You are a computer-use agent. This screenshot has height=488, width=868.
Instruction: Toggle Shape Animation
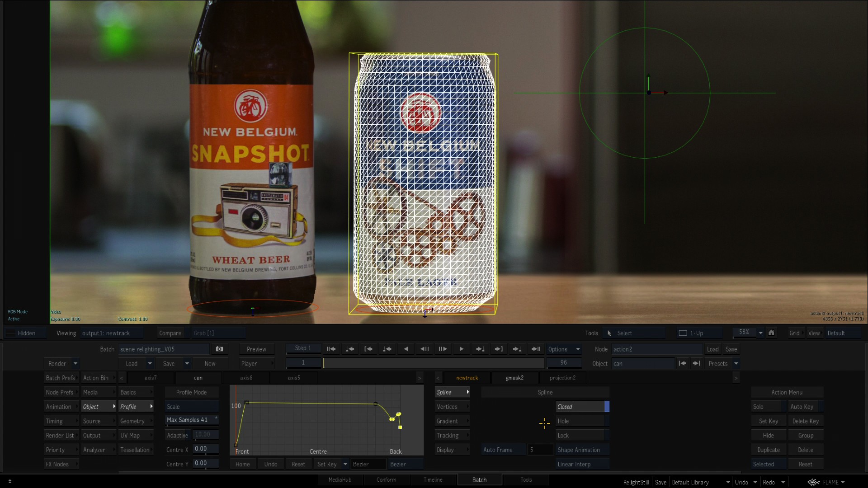(582, 450)
